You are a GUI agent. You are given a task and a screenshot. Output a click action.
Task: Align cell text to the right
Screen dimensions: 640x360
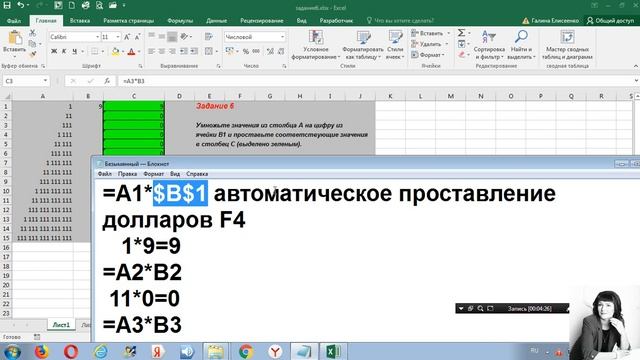click(172, 51)
